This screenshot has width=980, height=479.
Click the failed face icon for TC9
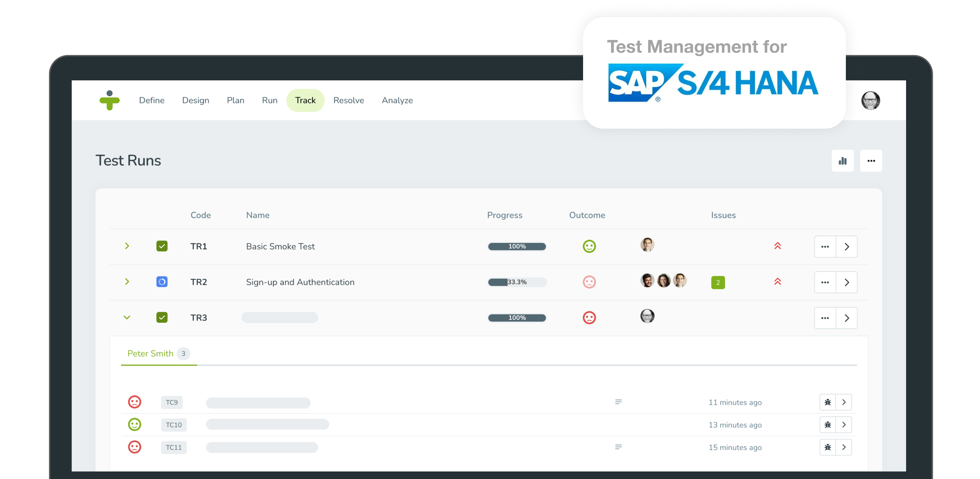coord(134,402)
